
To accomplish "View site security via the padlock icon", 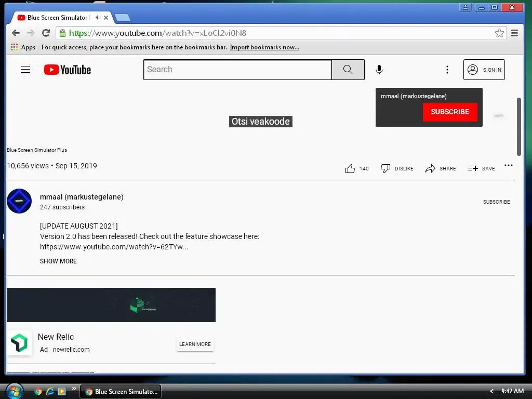I will coord(62,33).
